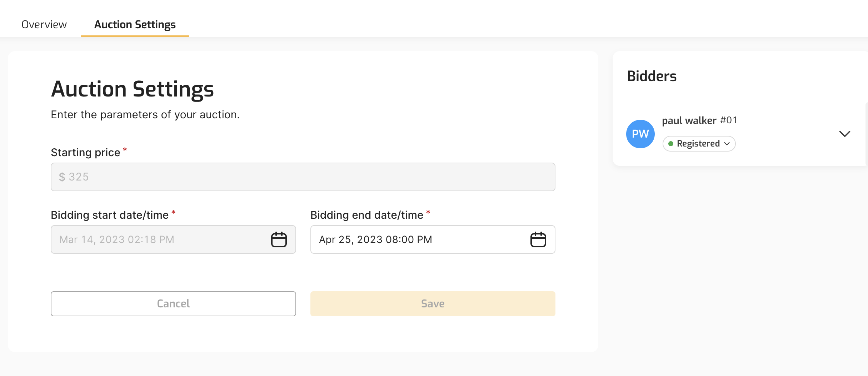Open the Overview tab
This screenshot has height=376, width=868.
coord(44,25)
